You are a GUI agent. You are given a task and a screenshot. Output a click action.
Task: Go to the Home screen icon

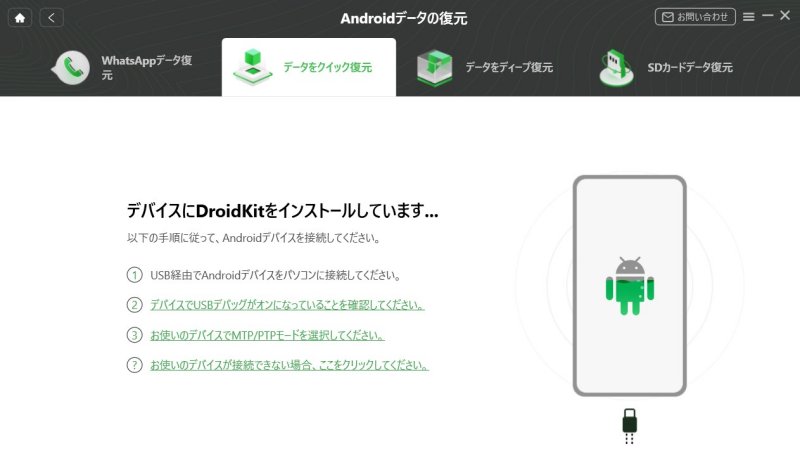20,18
